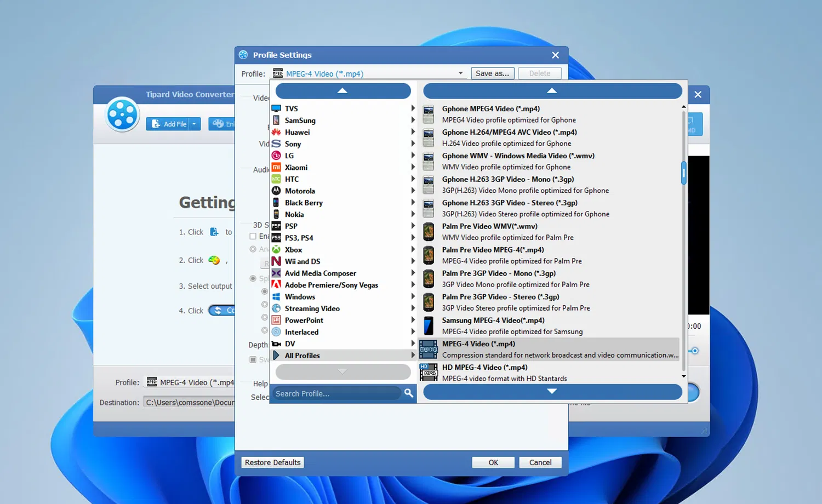The width and height of the screenshot is (822, 504).
Task: Click the HTC logo icon
Action: click(276, 179)
